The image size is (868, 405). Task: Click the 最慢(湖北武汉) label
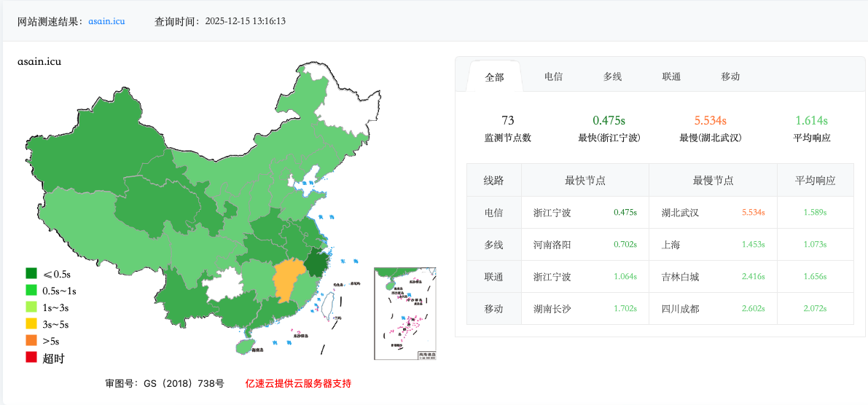point(711,138)
